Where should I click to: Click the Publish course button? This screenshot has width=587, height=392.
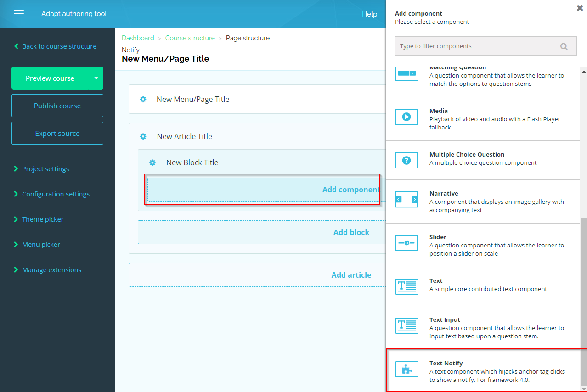pyautogui.click(x=57, y=106)
